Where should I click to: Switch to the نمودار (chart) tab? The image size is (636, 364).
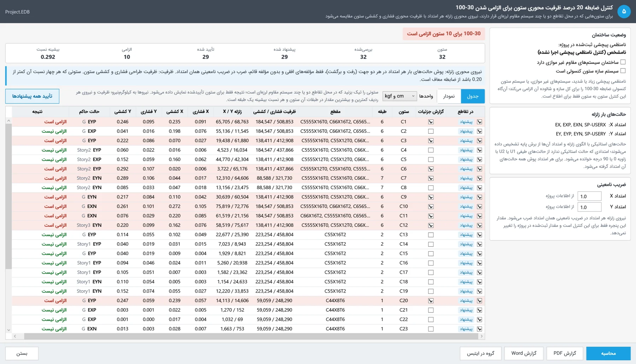pyautogui.click(x=449, y=96)
